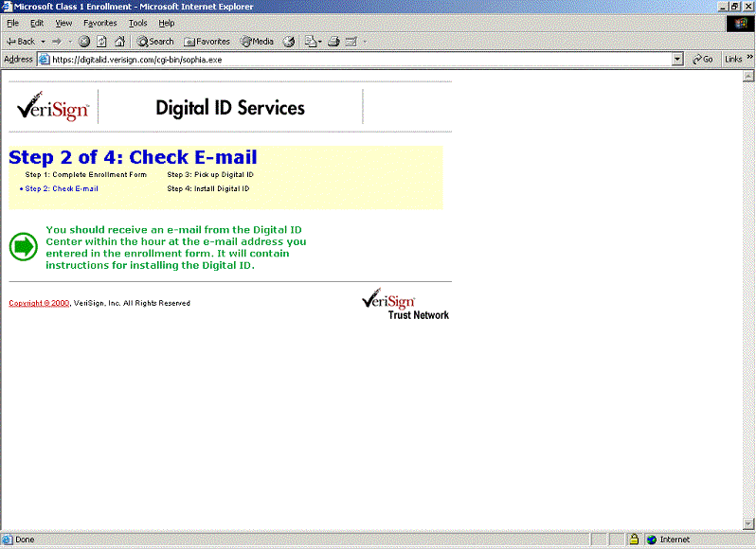
Task: Open the Help menu
Action: pos(167,23)
